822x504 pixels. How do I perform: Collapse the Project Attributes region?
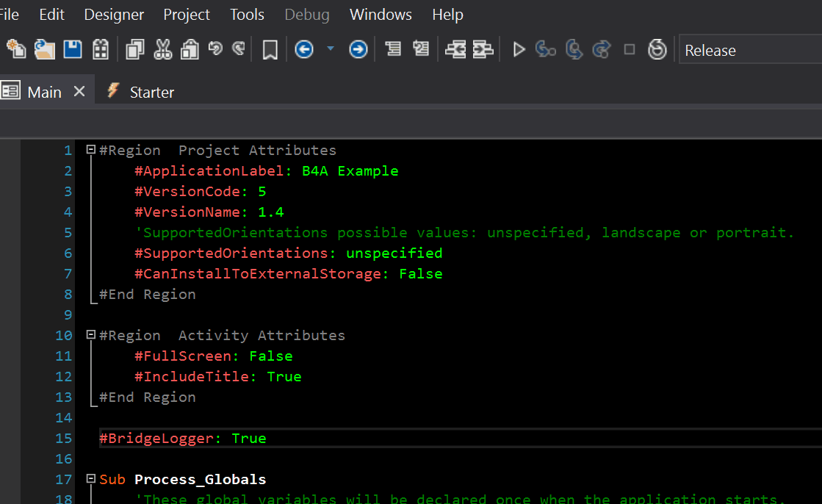pos(89,149)
